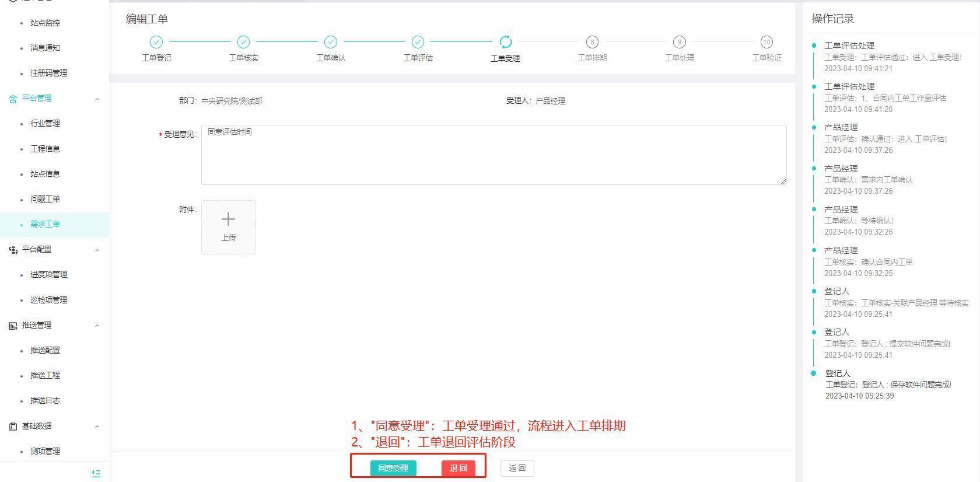Select 注册码管理 in the sidebar
Viewport: 980px width, 482px height.
coord(48,73)
